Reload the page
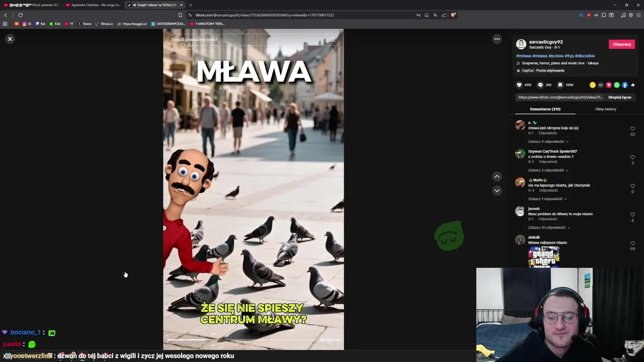This screenshot has height=362, width=644. pyautogui.click(x=21, y=15)
